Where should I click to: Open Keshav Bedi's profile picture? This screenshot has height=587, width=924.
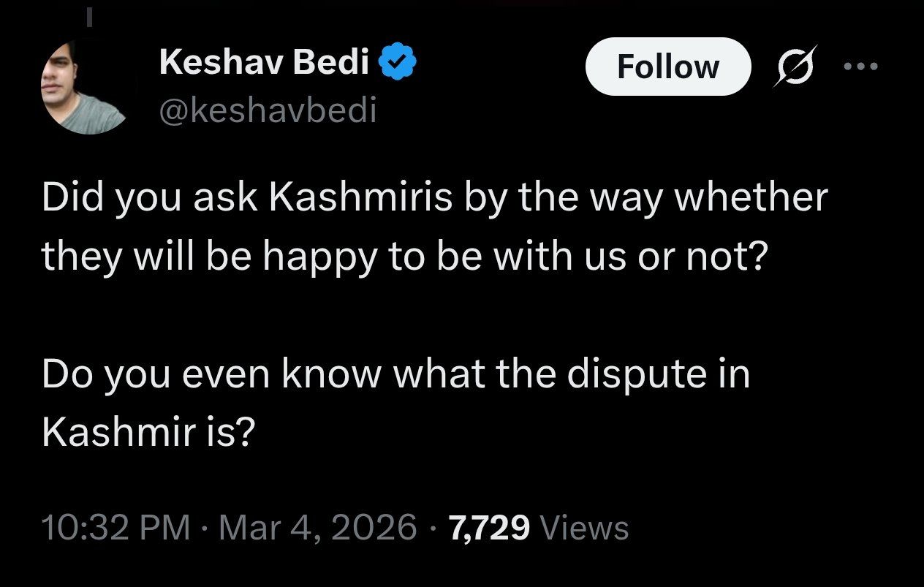point(87,86)
